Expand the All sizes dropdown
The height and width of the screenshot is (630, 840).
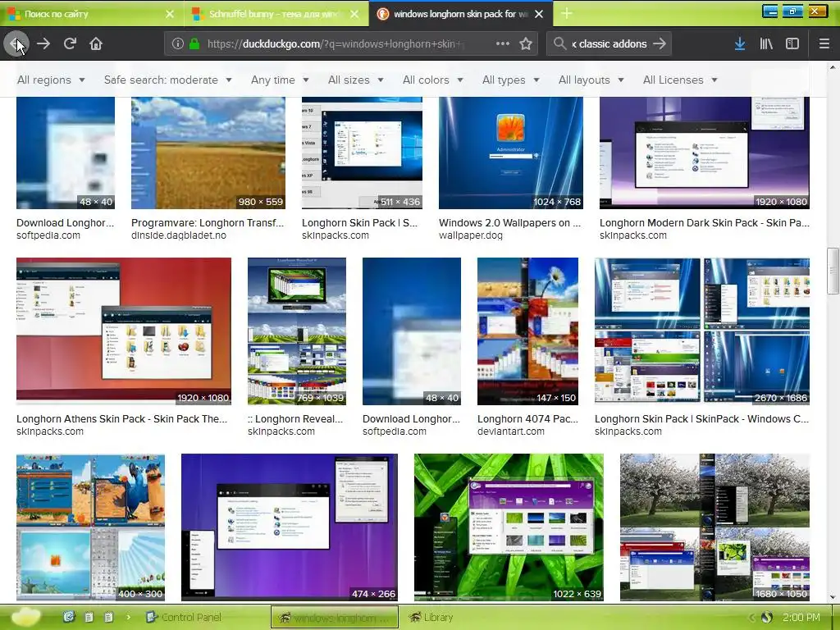(x=356, y=80)
